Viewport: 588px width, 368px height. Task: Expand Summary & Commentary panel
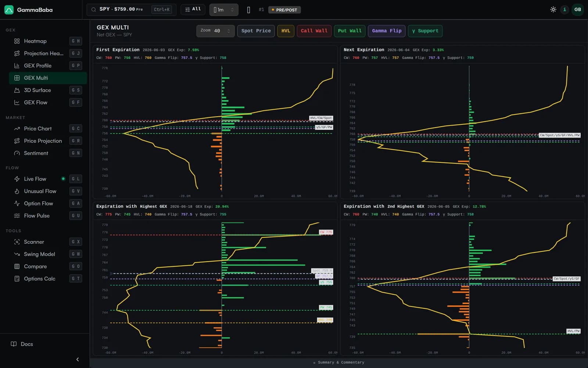click(339, 362)
